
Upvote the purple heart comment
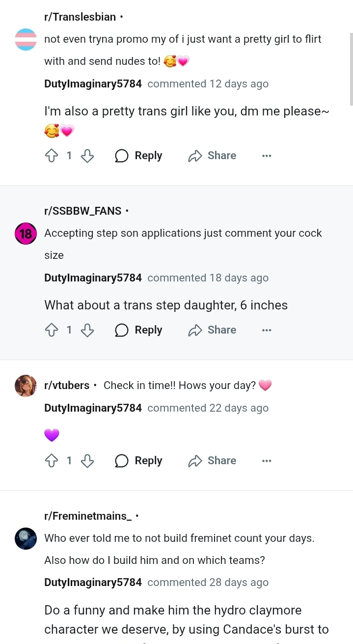click(52, 461)
